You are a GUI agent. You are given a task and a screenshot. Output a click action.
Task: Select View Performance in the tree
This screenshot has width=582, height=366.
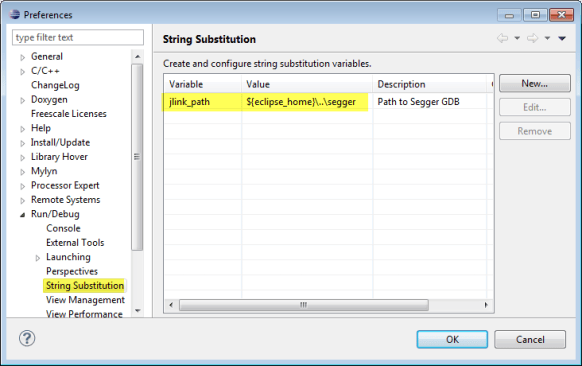(x=84, y=314)
